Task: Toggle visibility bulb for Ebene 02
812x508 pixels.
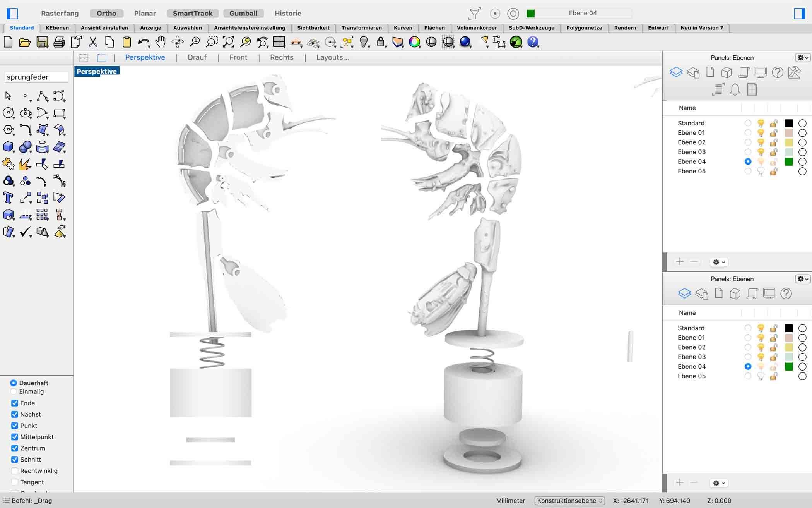Action: coord(761,142)
